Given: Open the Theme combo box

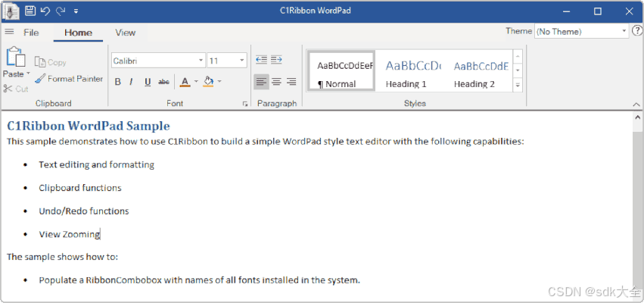Looking at the screenshot, I should pos(582,32).
